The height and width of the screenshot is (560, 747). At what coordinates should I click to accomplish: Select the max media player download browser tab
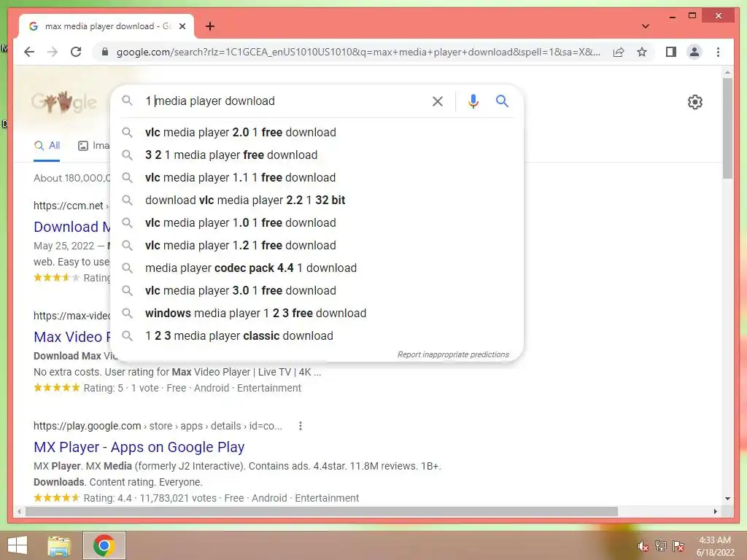[107, 26]
